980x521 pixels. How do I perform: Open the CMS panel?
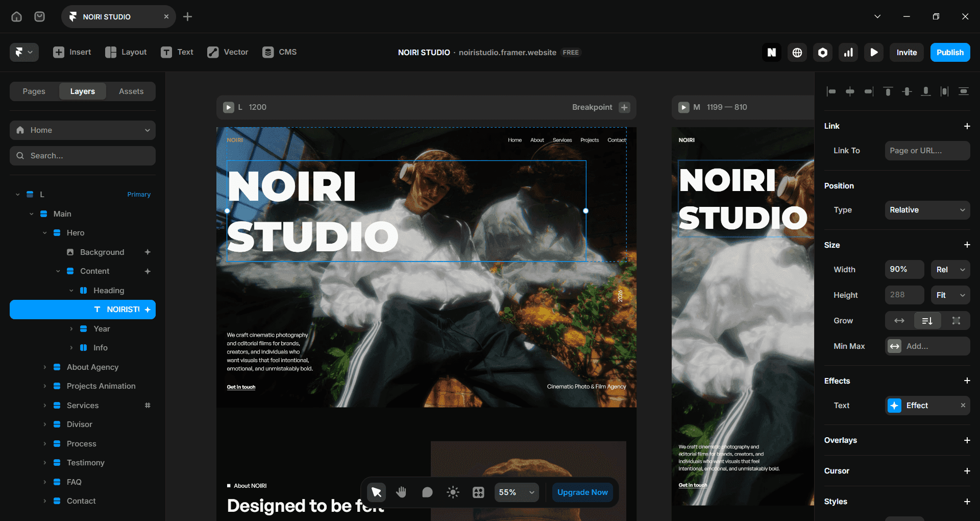tap(279, 52)
